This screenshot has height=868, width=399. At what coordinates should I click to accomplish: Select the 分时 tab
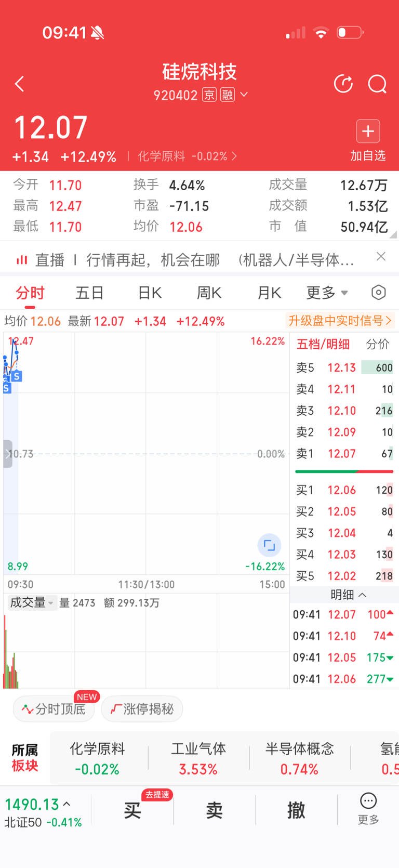[x=30, y=293]
